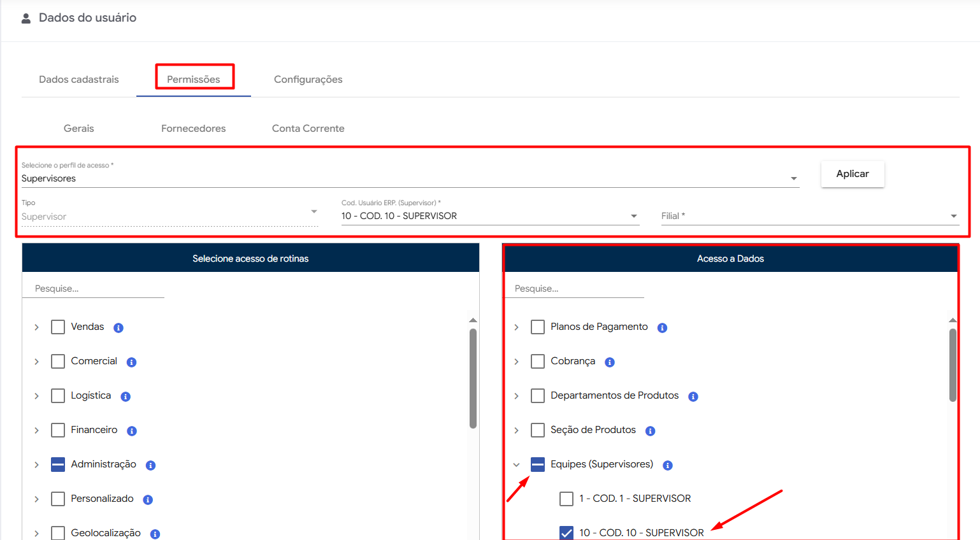The height and width of the screenshot is (540, 980).
Task: Switch to the Dados cadastrais tab
Action: (79, 80)
